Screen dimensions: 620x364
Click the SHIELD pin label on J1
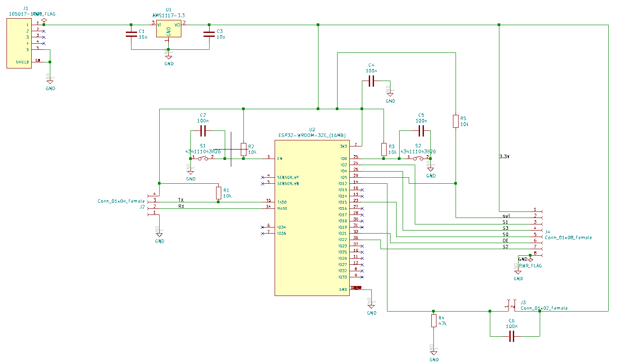pos(23,62)
